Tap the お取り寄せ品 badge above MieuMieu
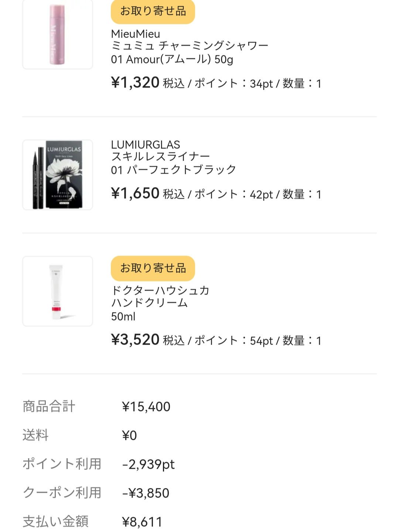Image resolution: width=399 pixels, height=532 pixels. (x=153, y=11)
